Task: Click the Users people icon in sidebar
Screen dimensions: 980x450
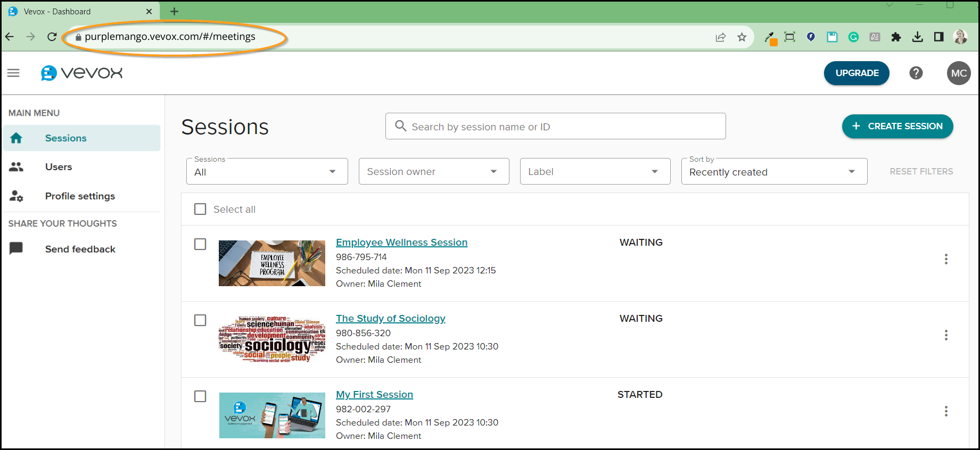Action: coord(16,167)
